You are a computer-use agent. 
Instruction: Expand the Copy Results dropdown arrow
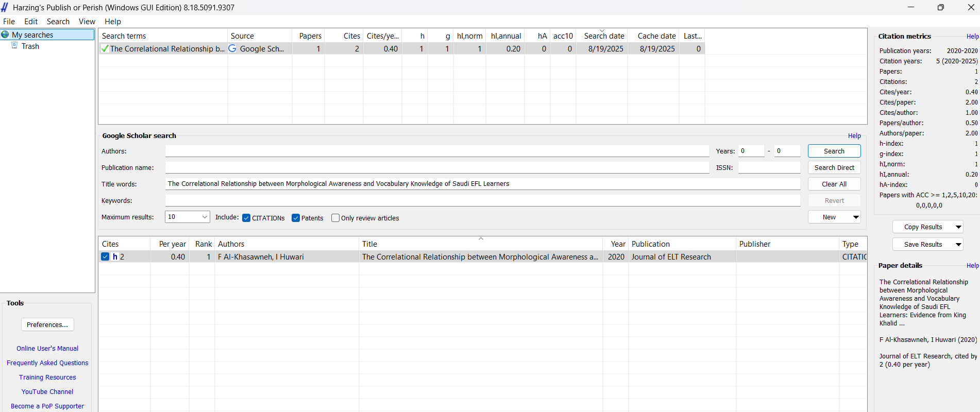[958, 227]
